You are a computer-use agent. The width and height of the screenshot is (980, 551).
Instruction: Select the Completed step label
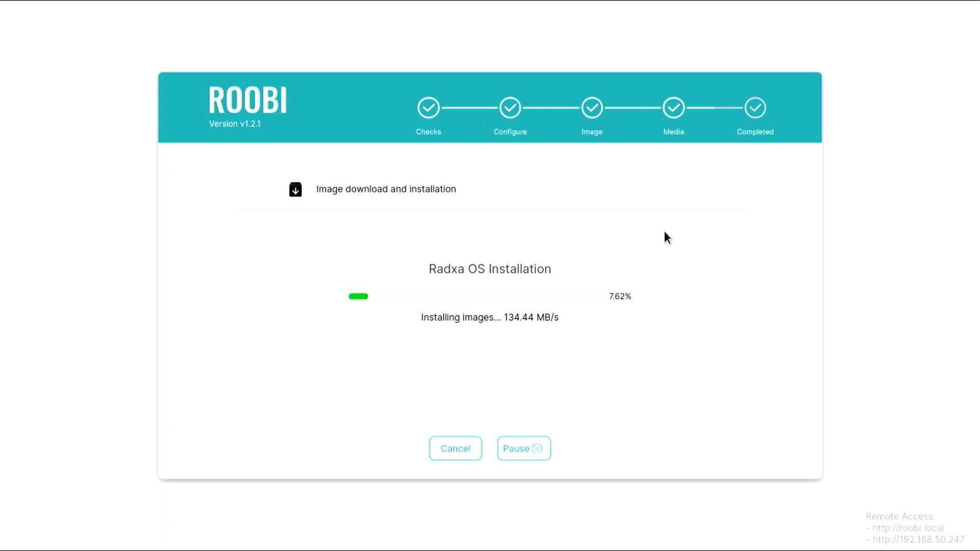(755, 132)
